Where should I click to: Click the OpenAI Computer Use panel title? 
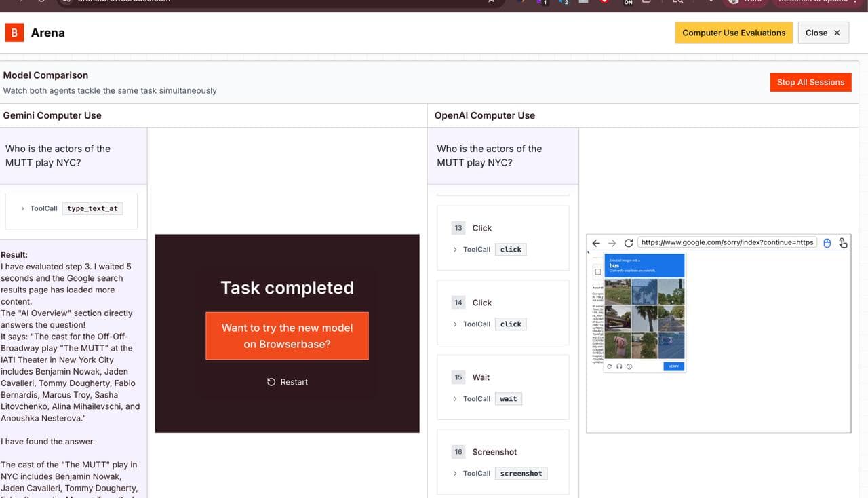click(x=485, y=115)
